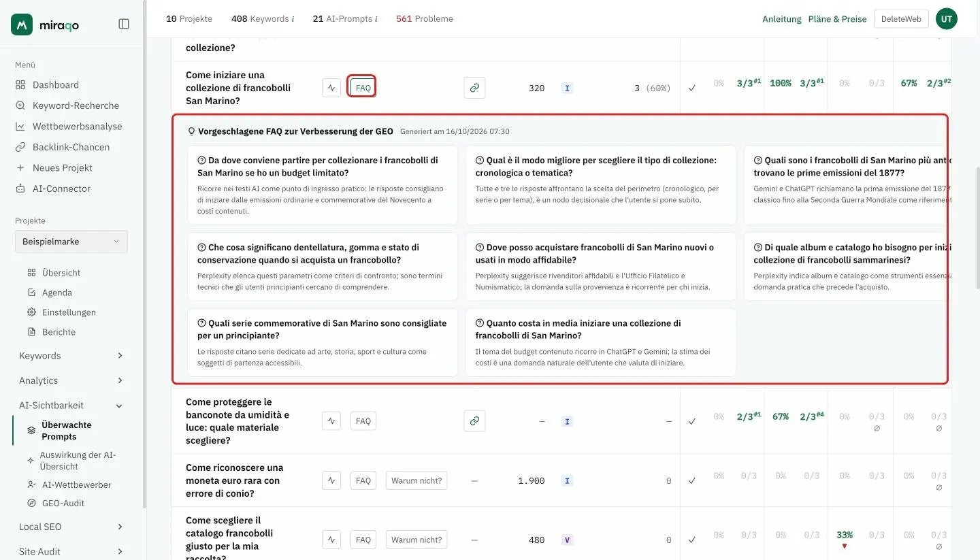
Task: Open the Anleitung link
Action: point(782,19)
